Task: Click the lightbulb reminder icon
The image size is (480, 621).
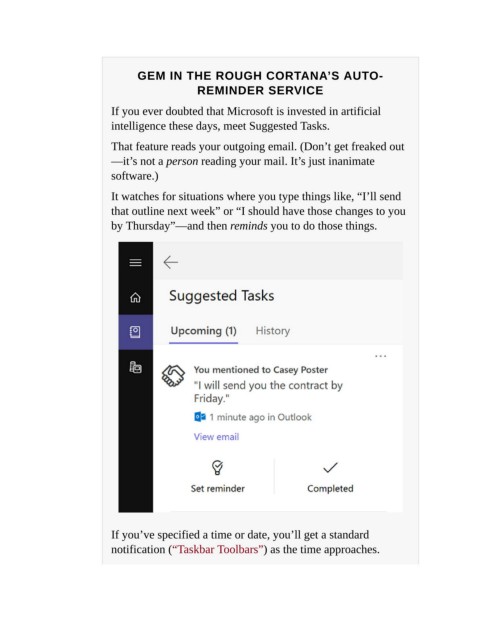Action: click(x=217, y=467)
